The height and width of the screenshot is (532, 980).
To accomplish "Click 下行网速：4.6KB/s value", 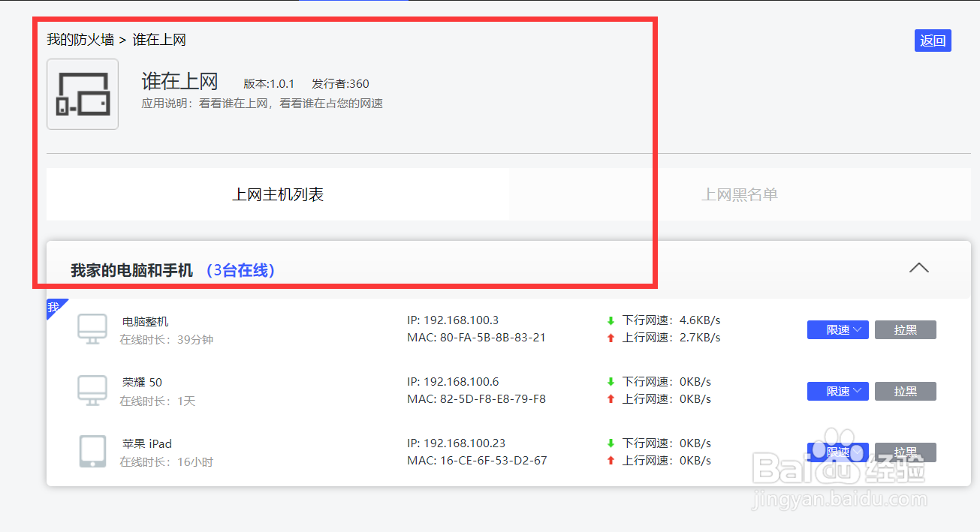I will coord(671,320).
